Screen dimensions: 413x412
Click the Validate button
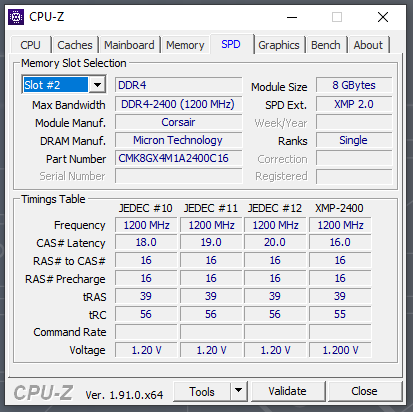click(x=288, y=391)
